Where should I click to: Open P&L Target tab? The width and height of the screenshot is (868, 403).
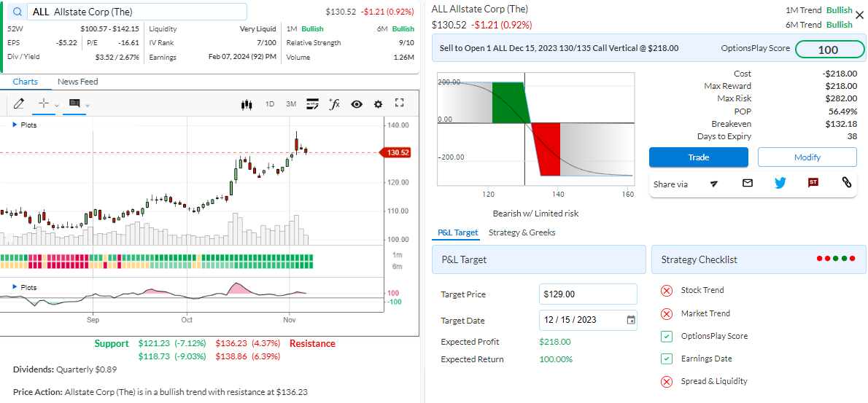(457, 232)
